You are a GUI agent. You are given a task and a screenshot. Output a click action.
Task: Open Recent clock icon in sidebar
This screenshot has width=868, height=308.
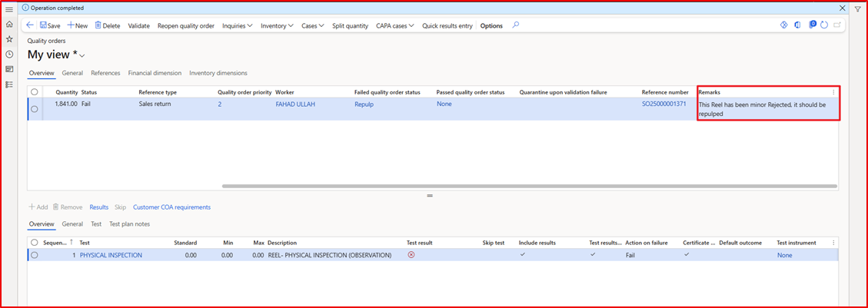point(9,54)
